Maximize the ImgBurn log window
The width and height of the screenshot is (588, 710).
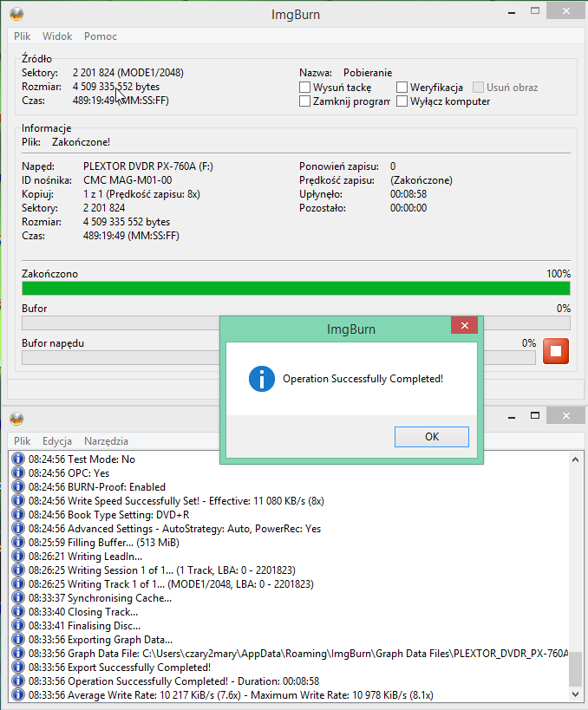tap(535, 415)
